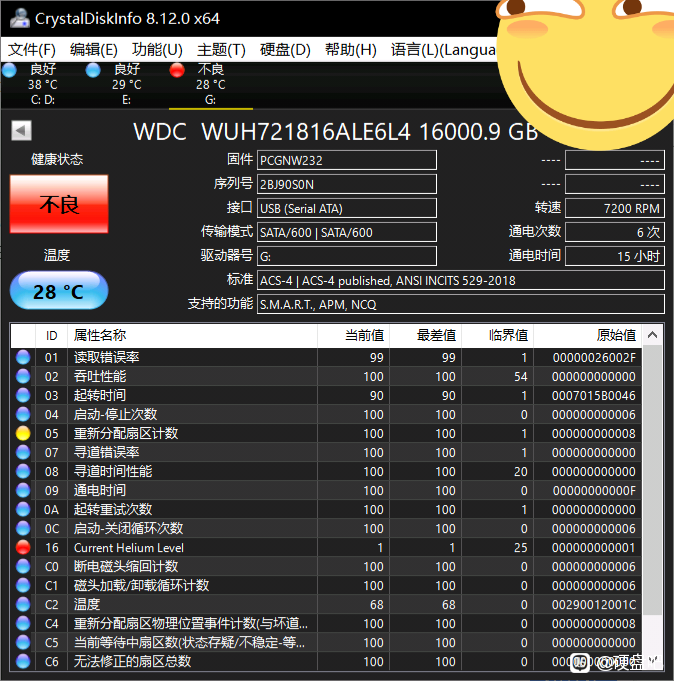
Task: Click status icon of row 01 读取错误率
Action: [x=23, y=357]
